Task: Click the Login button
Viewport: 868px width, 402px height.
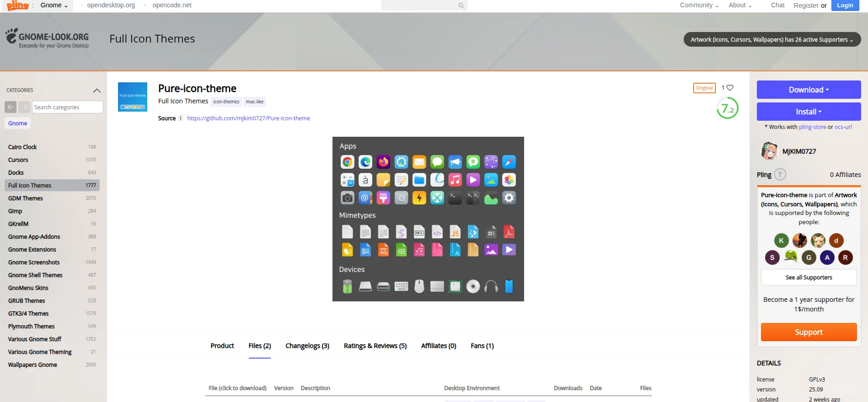Action: 845,5
